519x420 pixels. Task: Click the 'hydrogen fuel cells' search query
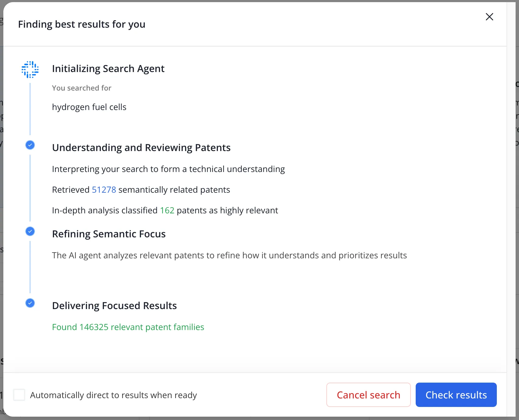coord(89,107)
